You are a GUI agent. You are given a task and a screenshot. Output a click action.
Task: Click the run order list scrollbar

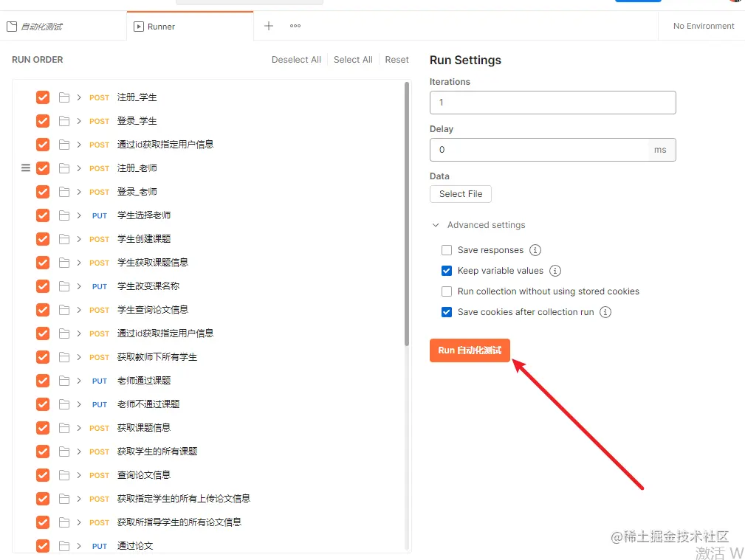[x=407, y=214]
